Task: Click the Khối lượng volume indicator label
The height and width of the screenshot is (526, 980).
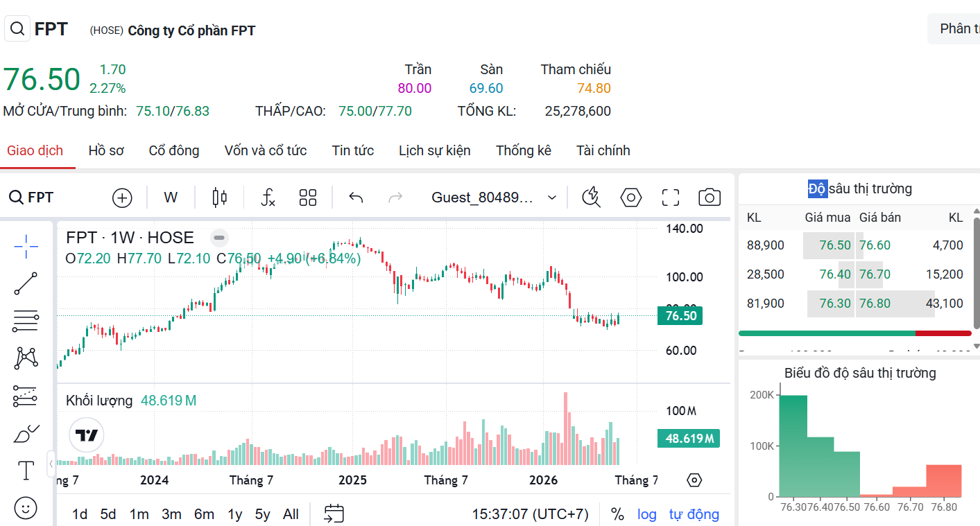Action: (99, 401)
